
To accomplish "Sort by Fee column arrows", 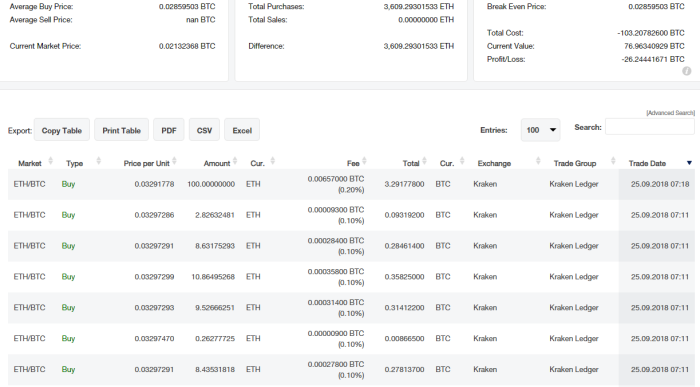I will tap(364, 161).
